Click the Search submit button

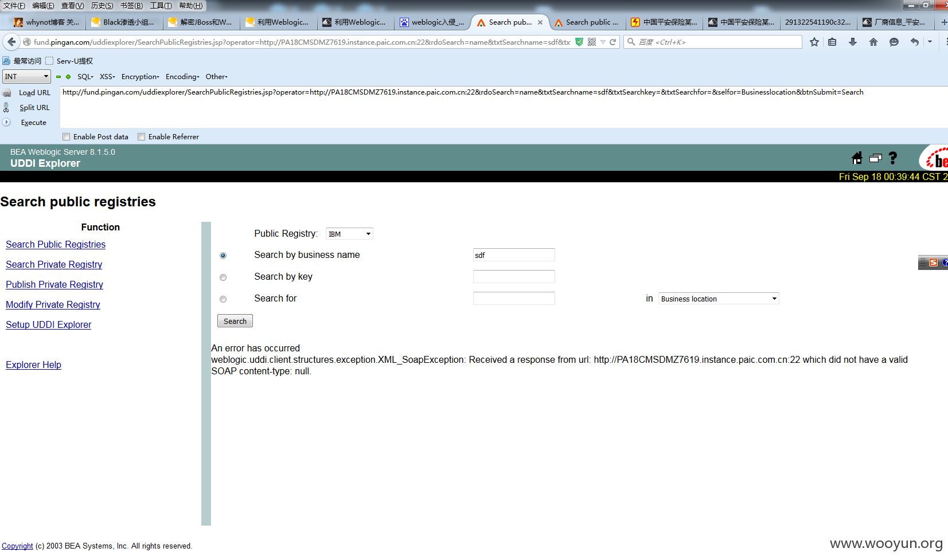pyautogui.click(x=235, y=321)
